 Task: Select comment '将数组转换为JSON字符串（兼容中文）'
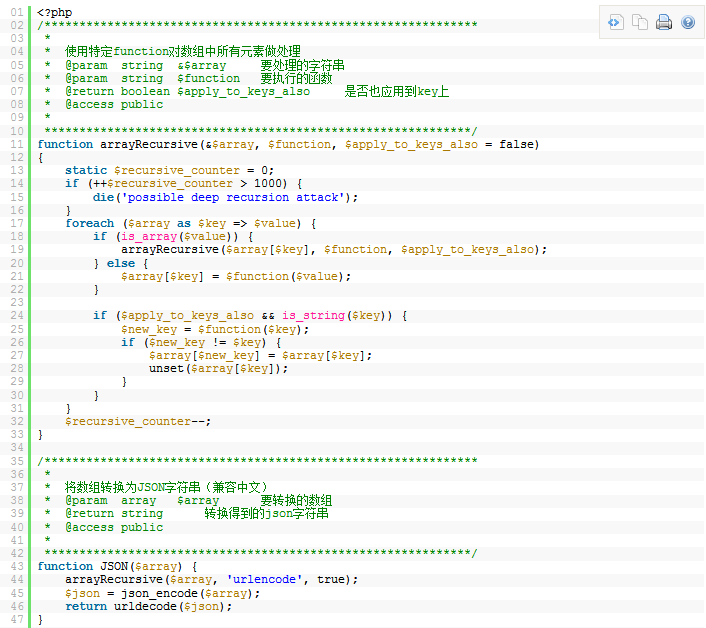click(x=167, y=488)
